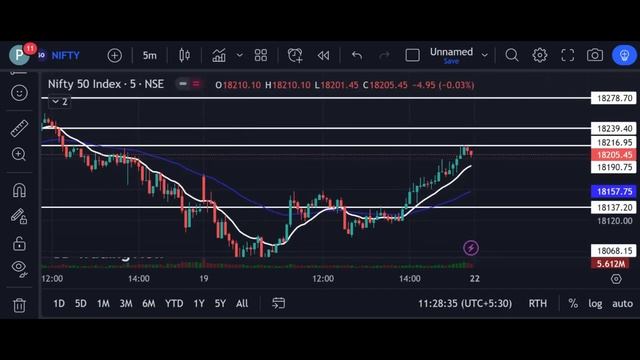Select the zoom in tool
The image size is (640, 360).
point(19,154)
